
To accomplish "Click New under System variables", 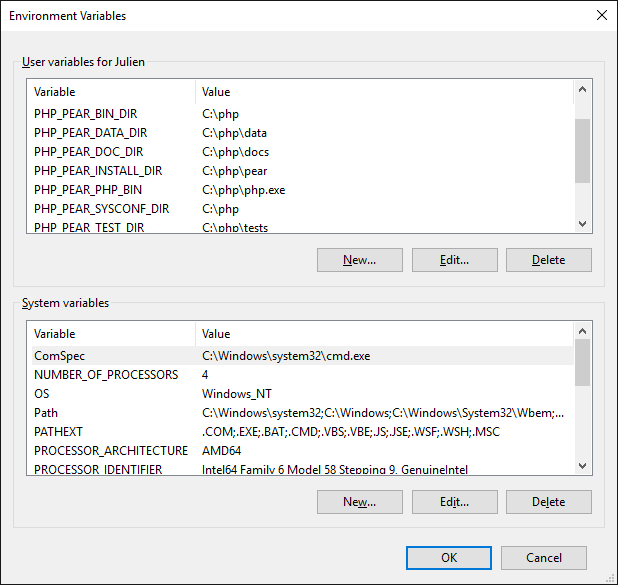I will tap(360, 502).
